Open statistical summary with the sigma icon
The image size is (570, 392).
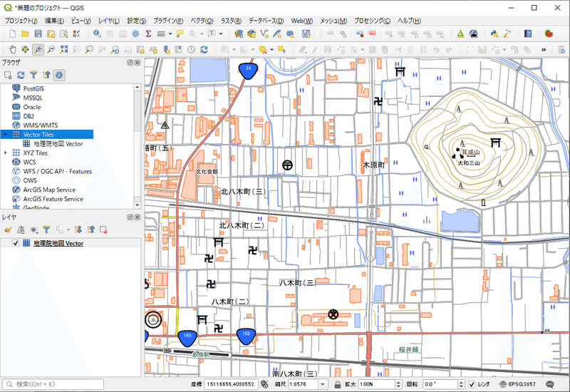coord(148,33)
